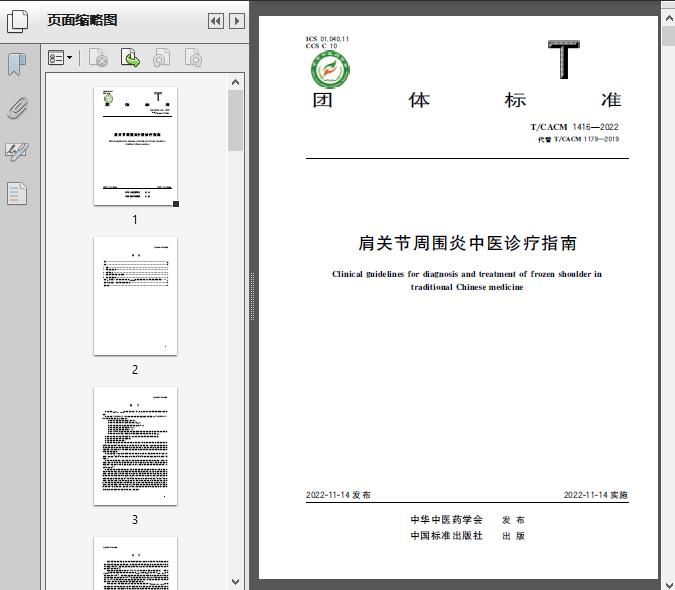The width and height of the screenshot is (675, 590).
Task: Click the page number label '2' under thumbnail
Action: click(x=135, y=370)
